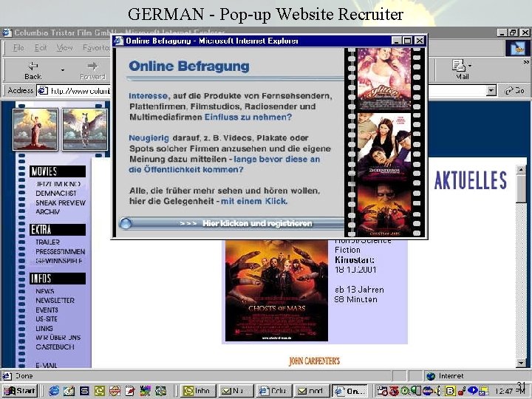Click 'AKTUELLES' heading on the page

[x=471, y=180]
